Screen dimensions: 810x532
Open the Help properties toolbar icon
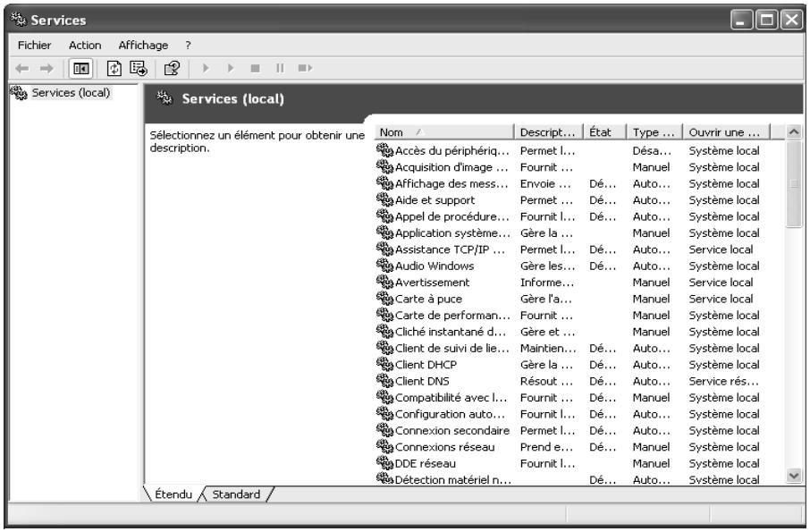172,68
